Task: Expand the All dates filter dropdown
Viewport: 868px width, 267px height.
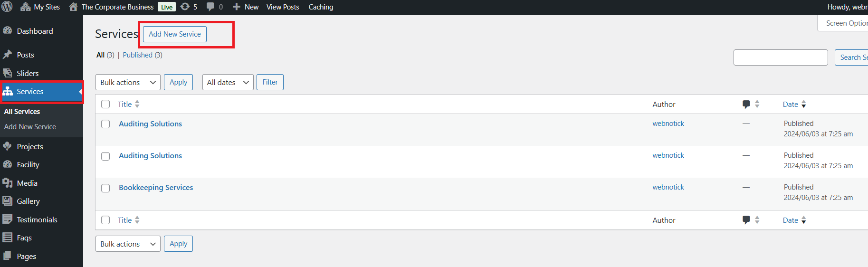Action: click(x=228, y=82)
